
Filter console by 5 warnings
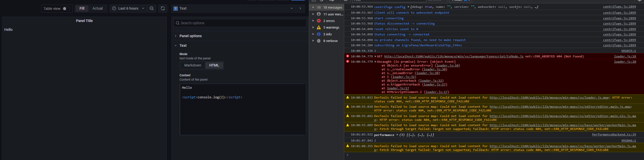click(331, 27)
